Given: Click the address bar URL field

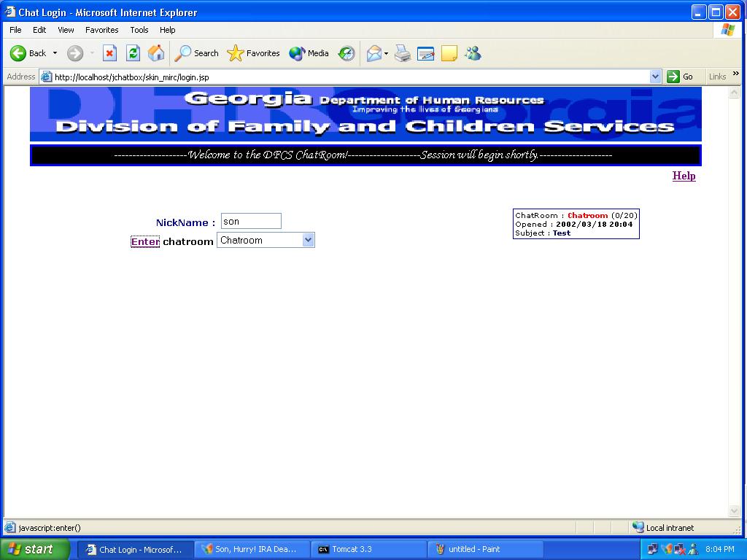Looking at the screenshot, I should point(350,77).
